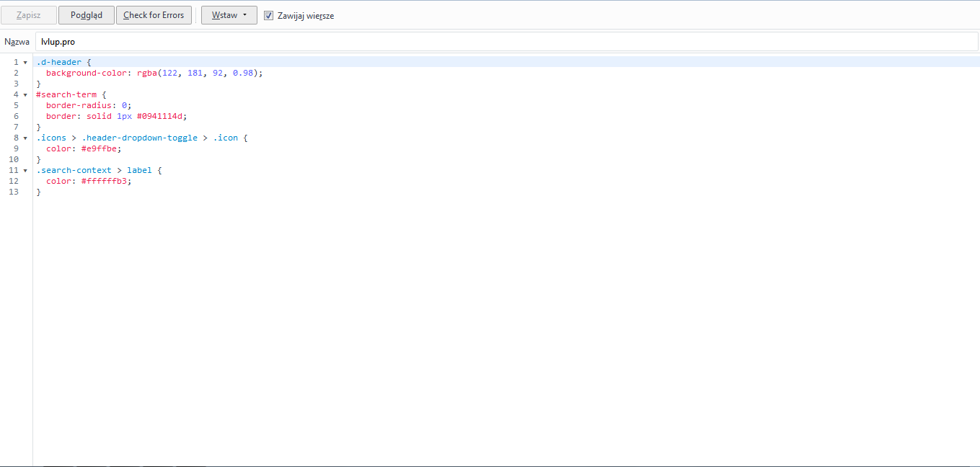Click the .header-dropdown-toggle selector text
980x467 pixels.
coord(139,138)
